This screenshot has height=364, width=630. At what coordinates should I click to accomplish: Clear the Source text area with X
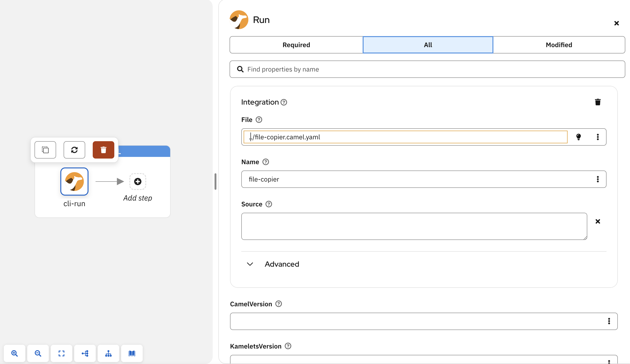(x=598, y=221)
